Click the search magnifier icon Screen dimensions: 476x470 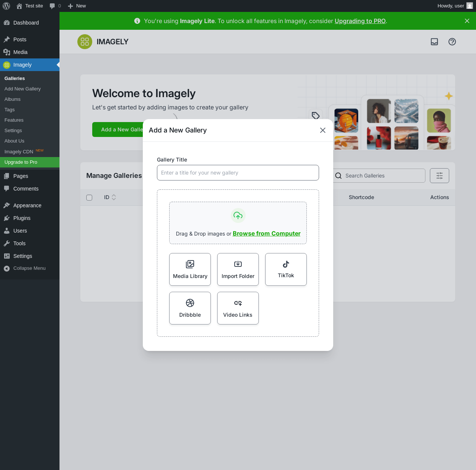(x=338, y=176)
